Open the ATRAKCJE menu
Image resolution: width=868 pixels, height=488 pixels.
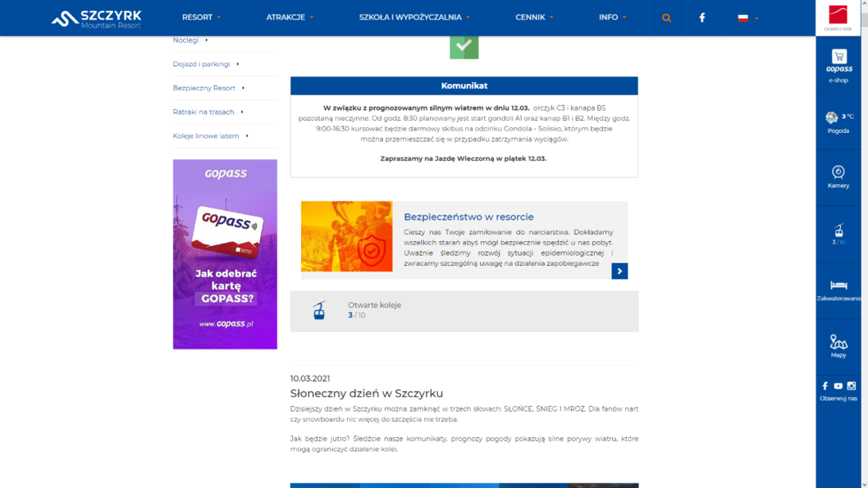pos(290,18)
